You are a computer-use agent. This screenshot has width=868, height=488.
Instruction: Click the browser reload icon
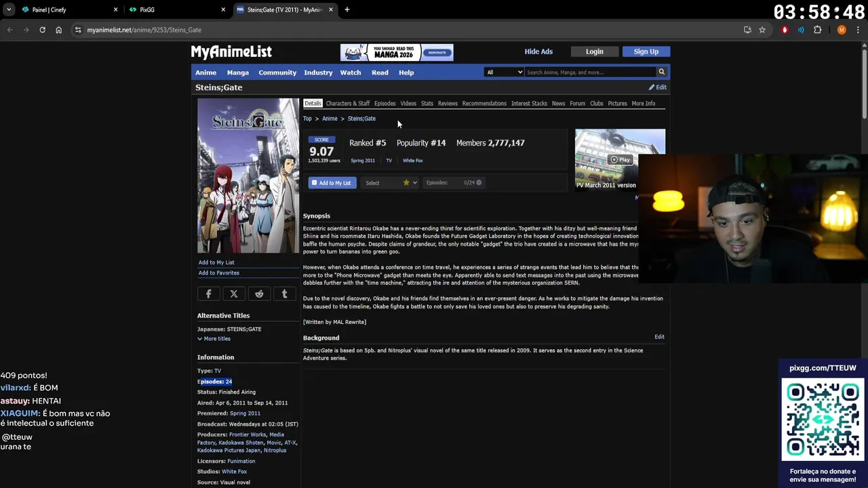[42, 30]
